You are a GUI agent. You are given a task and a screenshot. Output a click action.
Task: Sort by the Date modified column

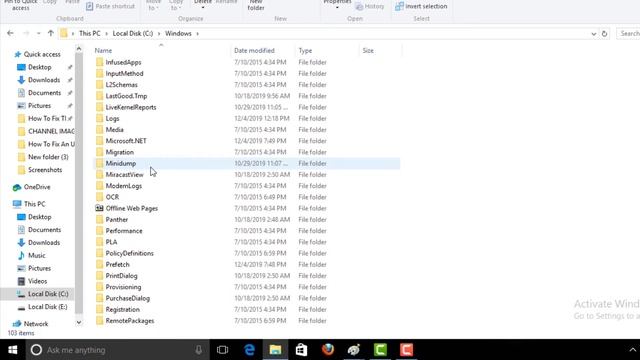(263, 51)
